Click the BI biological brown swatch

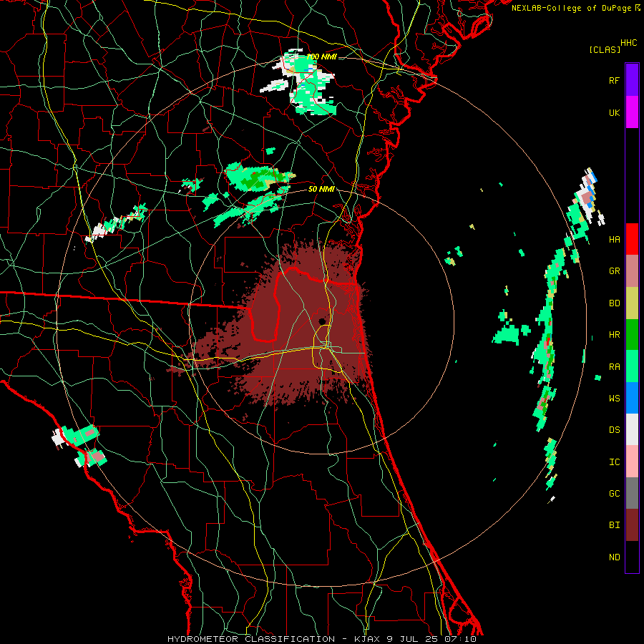point(632,525)
